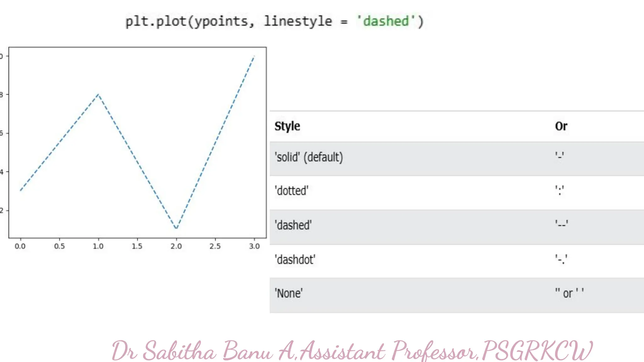Click the '-' shorthand for solid

point(559,156)
